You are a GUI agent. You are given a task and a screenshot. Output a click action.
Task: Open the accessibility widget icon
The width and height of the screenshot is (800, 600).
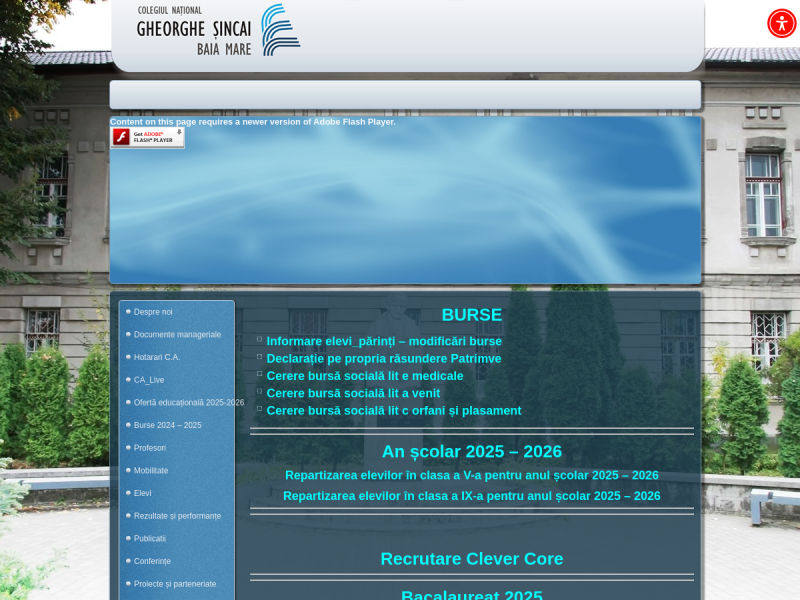pyautogui.click(x=782, y=21)
